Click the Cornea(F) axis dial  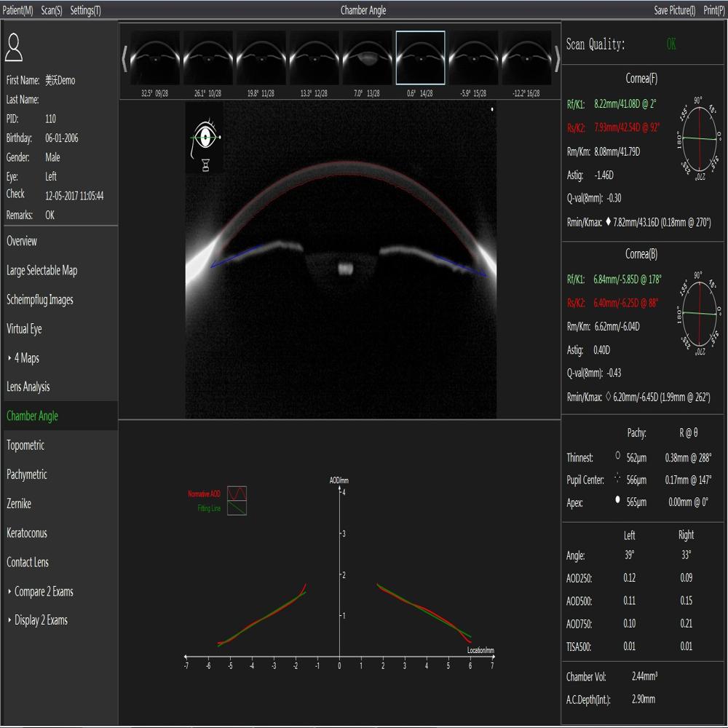click(699, 139)
